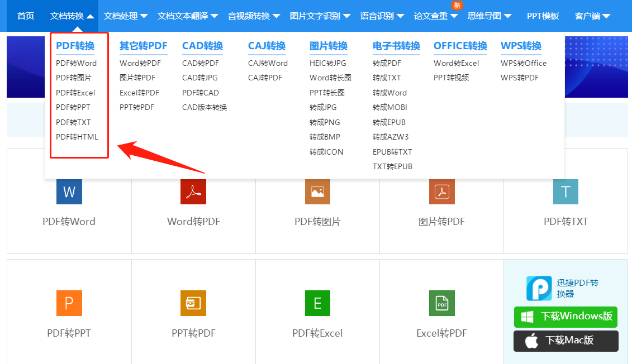Click the Word转PDF red icon
This screenshot has height=364, width=632.
pyautogui.click(x=193, y=191)
